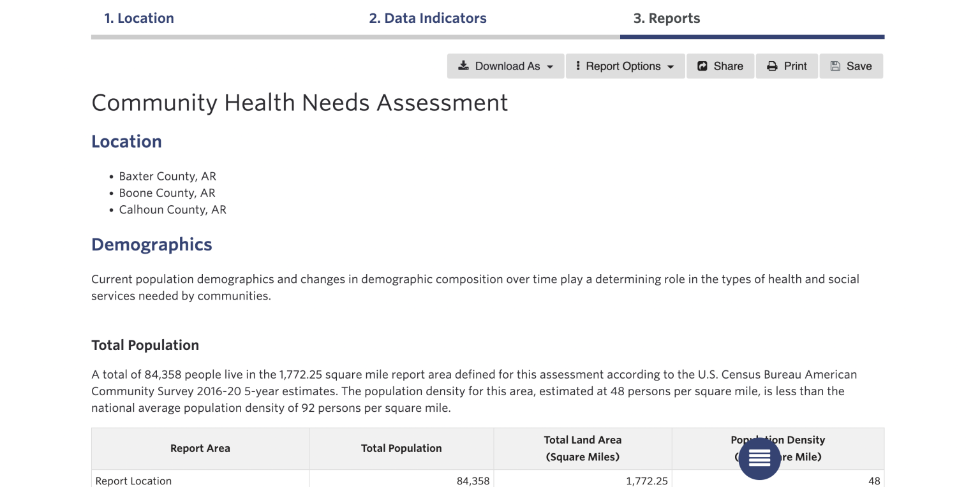The image size is (980, 487).
Task: Select Calhoun County, AR in the location list
Action: [172, 210]
